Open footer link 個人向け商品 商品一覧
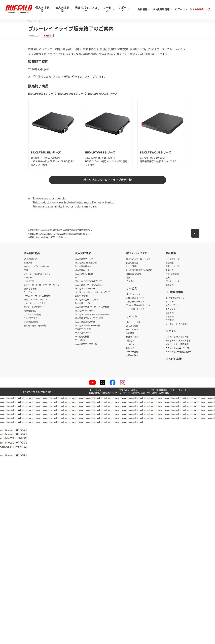 [x=35, y=326]
